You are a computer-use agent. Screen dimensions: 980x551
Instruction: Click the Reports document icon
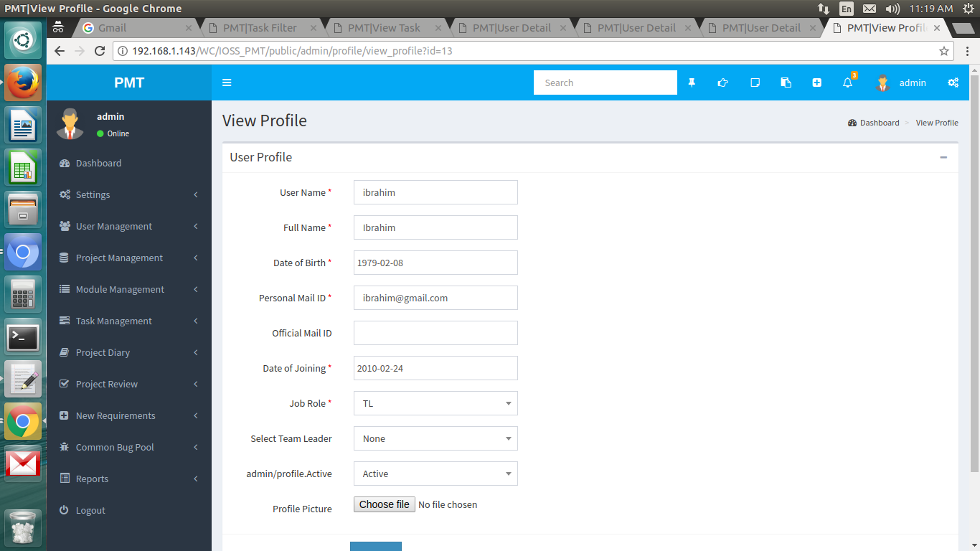coord(64,479)
